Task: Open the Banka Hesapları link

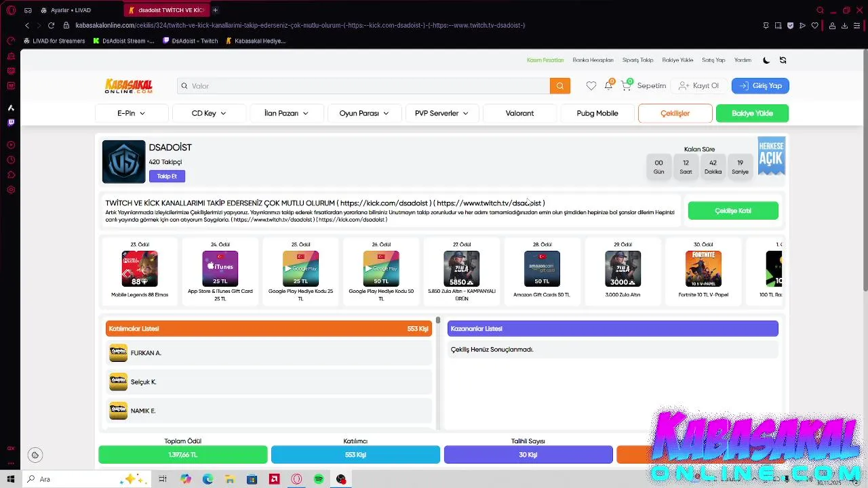Action: tap(593, 60)
